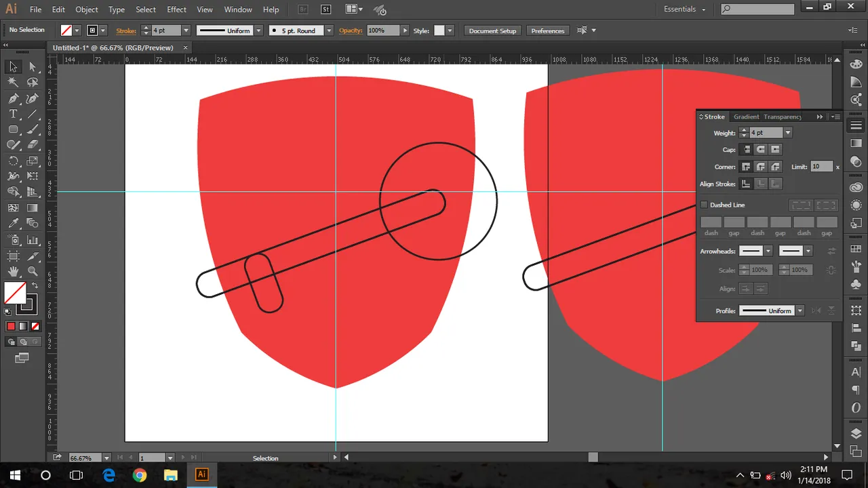868x488 pixels.
Task: Select the Gradient tool
Action: pos(33,208)
